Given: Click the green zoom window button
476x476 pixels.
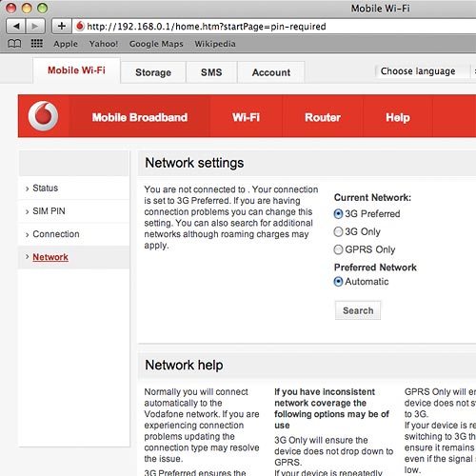Looking at the screenshot, I should pos(42,8).
